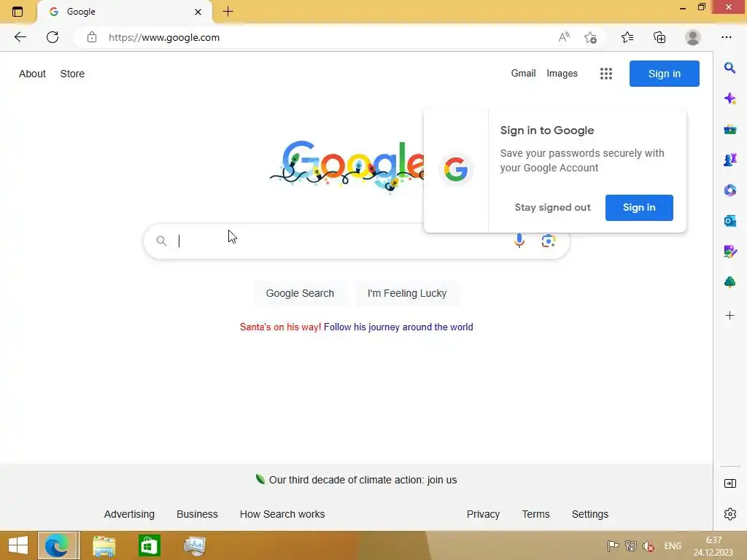Open the Edge settings and more menu
Viewport: 747px width, 560px height.
click(726, 37)
